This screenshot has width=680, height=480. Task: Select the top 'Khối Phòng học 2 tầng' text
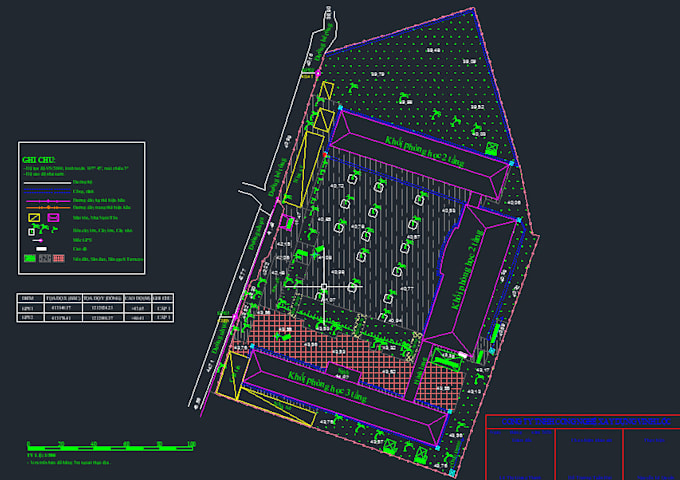coord(424,151)
